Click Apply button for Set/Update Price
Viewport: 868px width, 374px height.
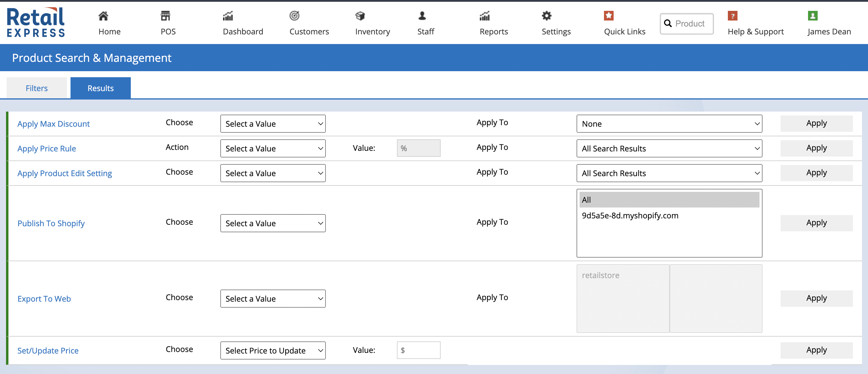pos(816,350)
